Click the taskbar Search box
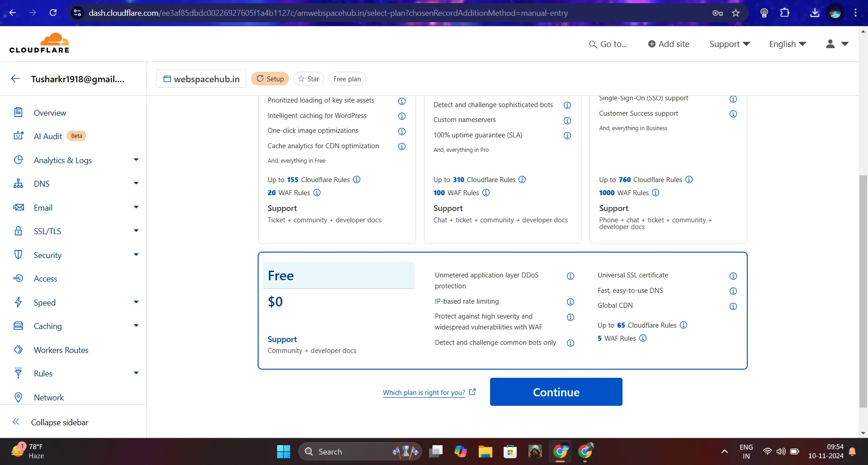Viewport: 868px width, 465px height. click(360, 451)
